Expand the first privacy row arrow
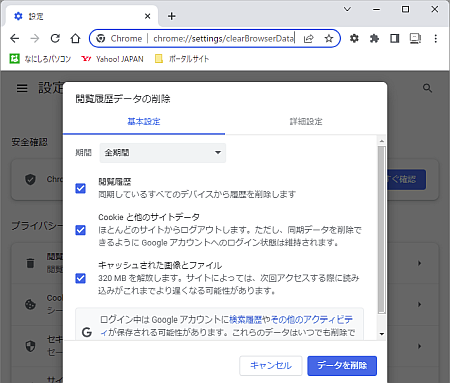450x383 pixels. pos(419,263)
